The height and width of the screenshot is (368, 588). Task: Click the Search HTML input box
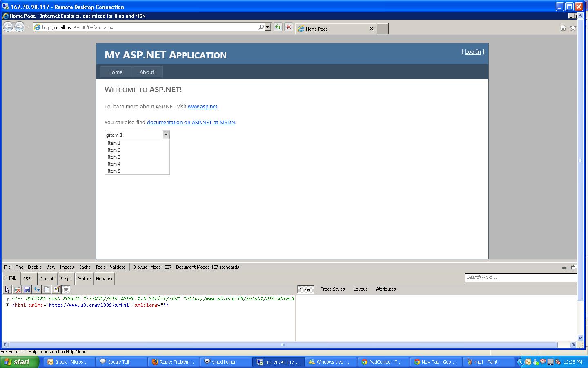[x=521, y=277]
